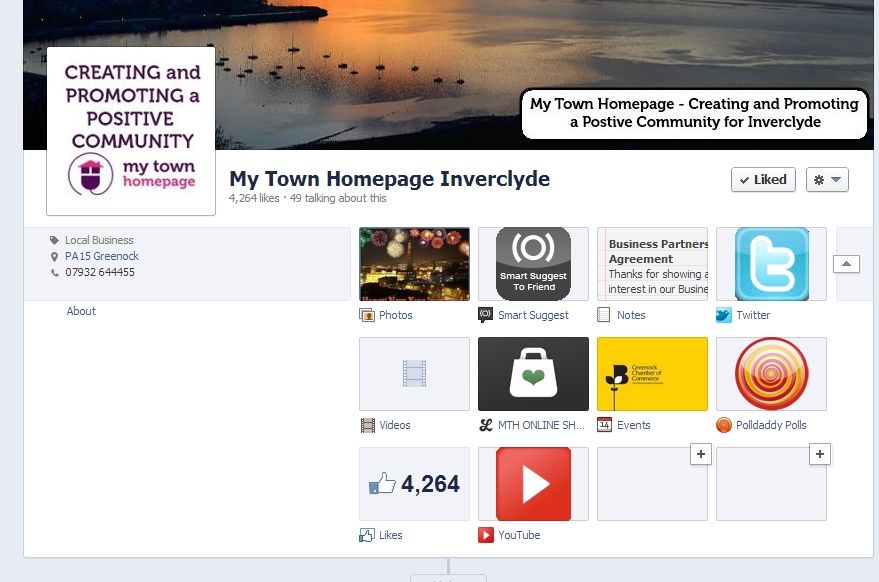Screen dimensions: 879x582
Task: Click the small Notes page icon
Action: pyautogui.click(x=604, y=315)
